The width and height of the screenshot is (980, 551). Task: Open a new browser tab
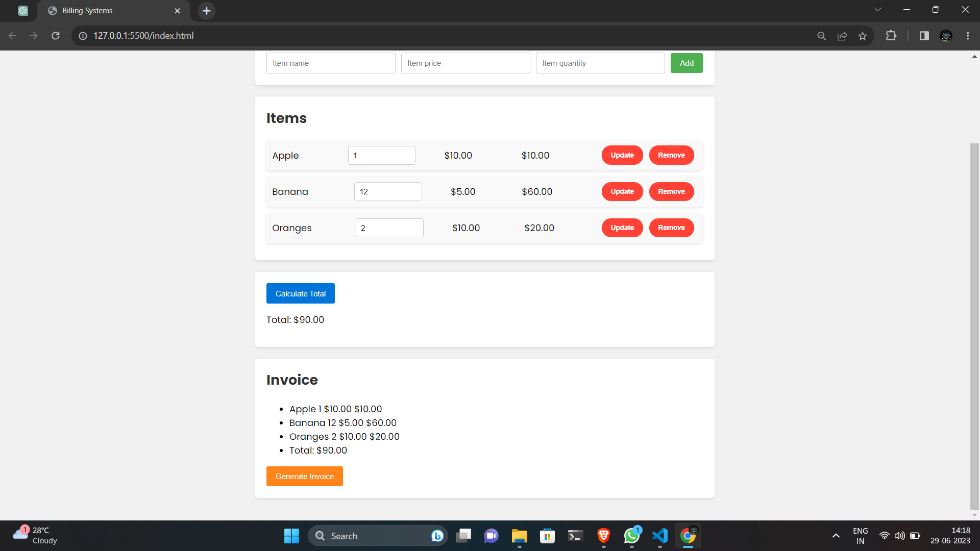coord(206,10)
